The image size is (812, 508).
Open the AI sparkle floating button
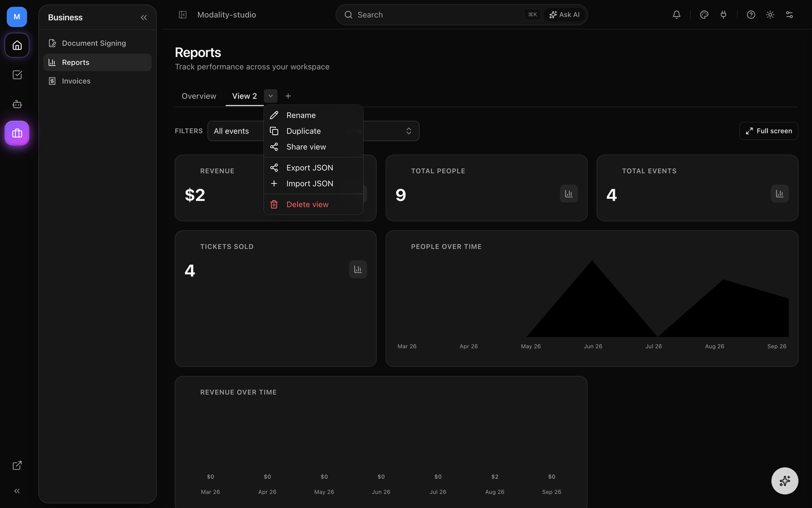click(785, 481)
